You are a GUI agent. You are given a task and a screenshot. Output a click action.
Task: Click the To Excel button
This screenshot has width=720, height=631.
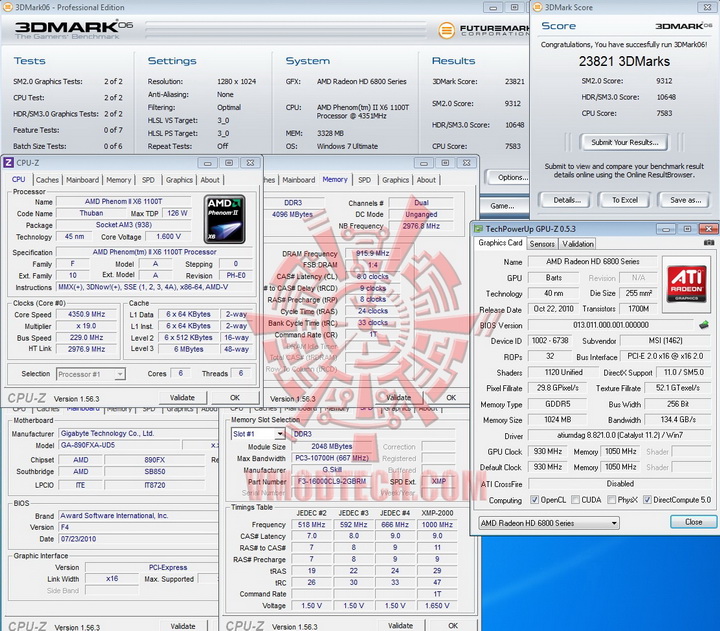tap(625, 200)
